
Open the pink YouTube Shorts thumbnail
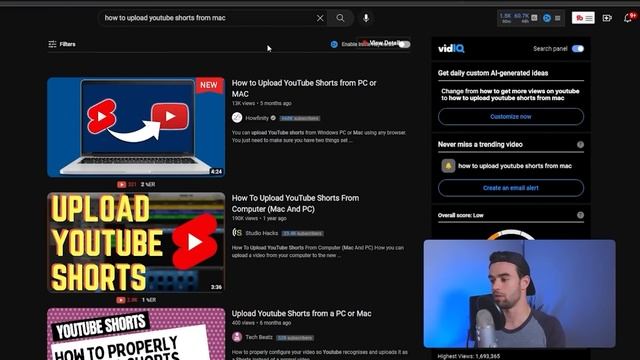coord(136,334)
